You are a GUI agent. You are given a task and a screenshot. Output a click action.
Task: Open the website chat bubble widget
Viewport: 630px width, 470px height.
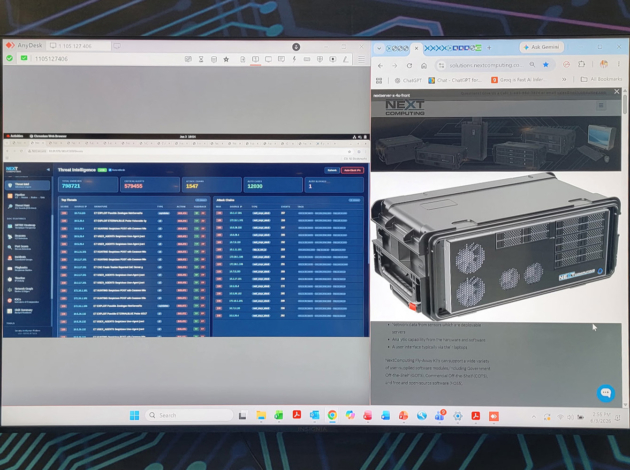(x=605, y=392)
